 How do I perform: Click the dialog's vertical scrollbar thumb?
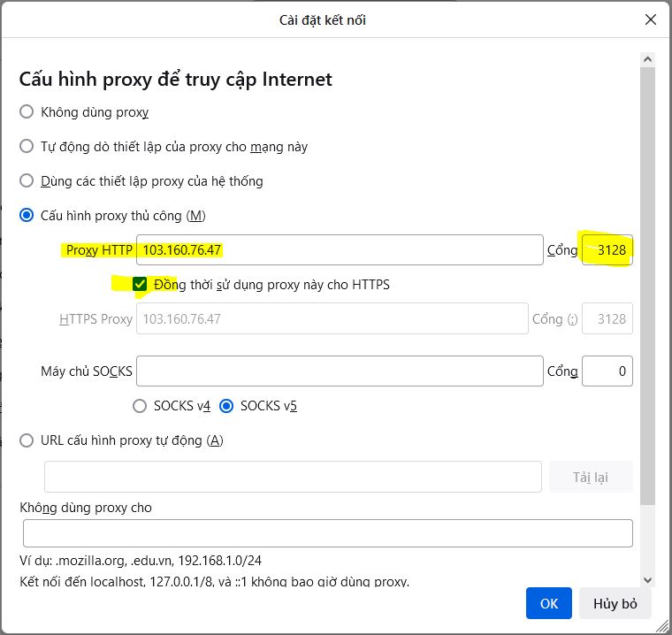click(648, 283)
